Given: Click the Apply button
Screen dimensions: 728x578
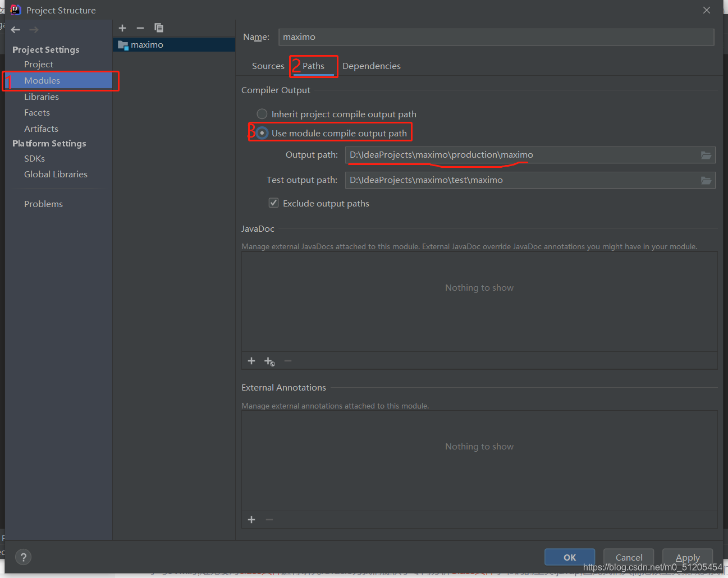Looking at the screenshot, I should point(688,557).
